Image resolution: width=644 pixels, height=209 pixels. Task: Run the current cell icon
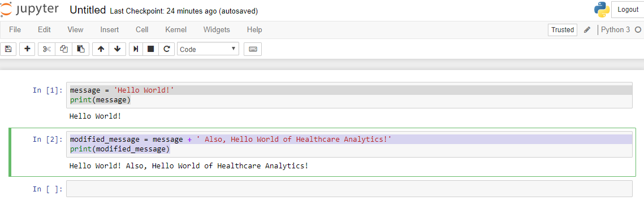click(x=136, y=49)
